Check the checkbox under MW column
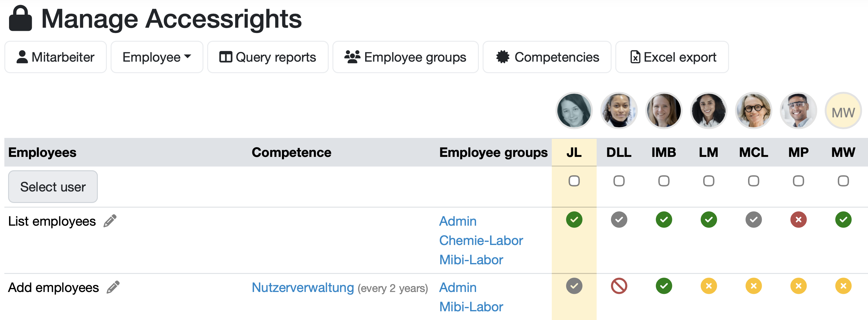The height and width of the screenshot is (320, 868). [843, 181]
